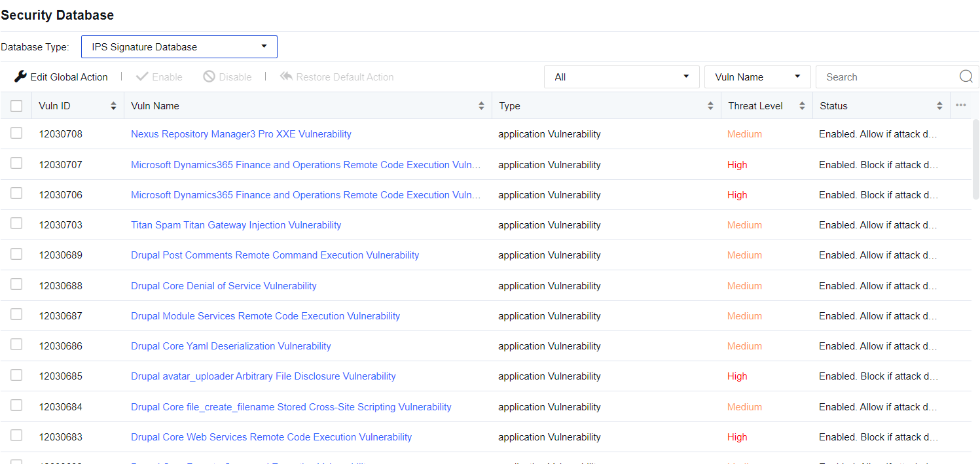Open Nexus Repository Manager3 Pro XXE Vulnerability link
The height and width of the screenshot is (464, 980).
tap(241, 134)
